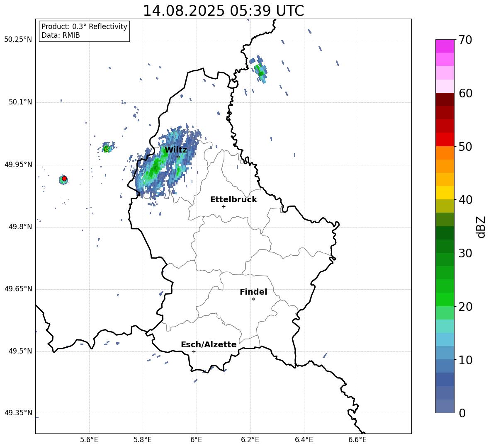Click the Ettelbruck location cross marker
This screenshot has height=448, width=491.
pos(224,206)
